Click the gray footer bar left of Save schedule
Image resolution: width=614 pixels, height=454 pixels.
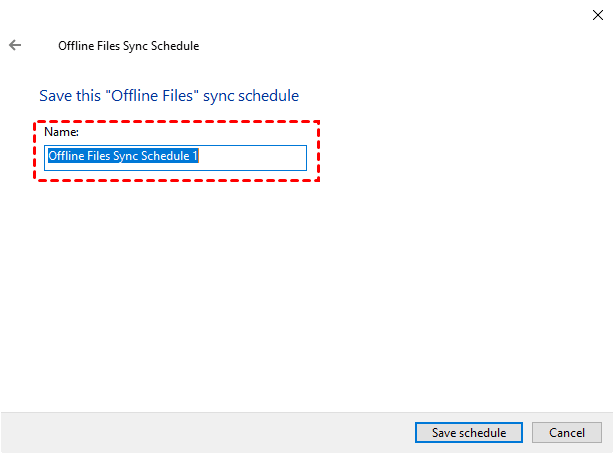point(200,432)
